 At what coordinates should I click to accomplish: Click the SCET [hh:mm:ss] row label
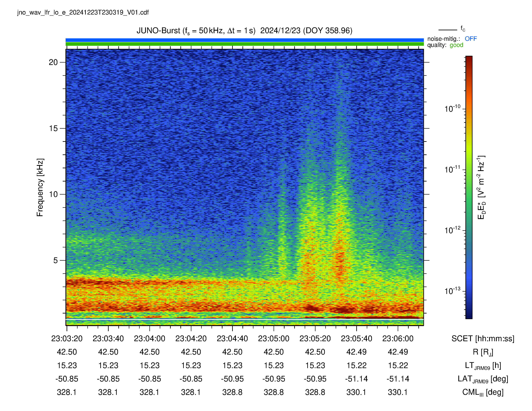[483, 338]
